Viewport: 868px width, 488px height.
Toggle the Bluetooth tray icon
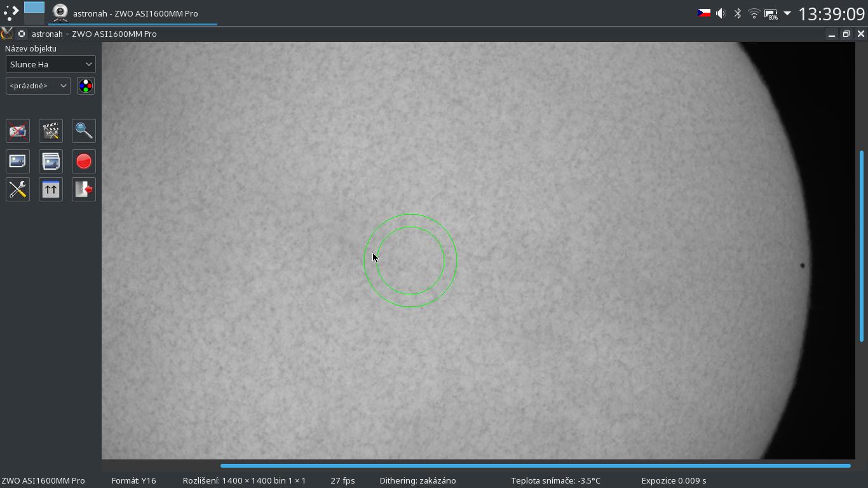(x=738, y=13)
